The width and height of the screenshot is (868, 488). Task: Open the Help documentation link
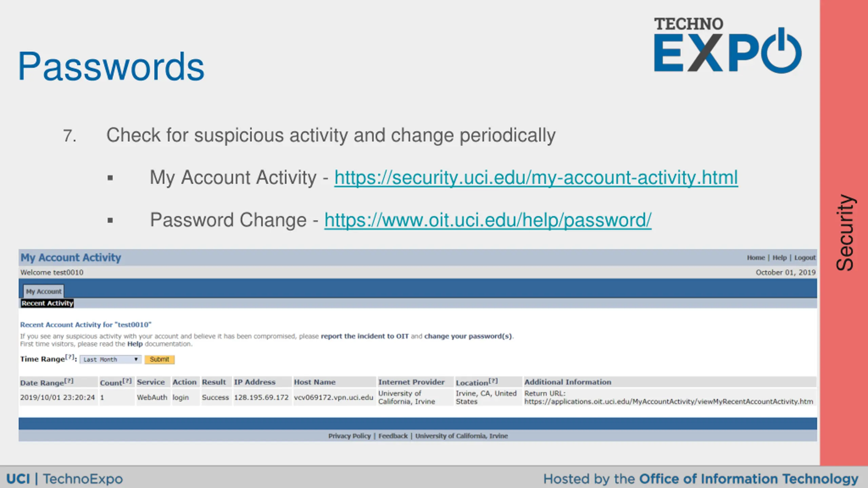pyautogui.click(x=135, y=344)
